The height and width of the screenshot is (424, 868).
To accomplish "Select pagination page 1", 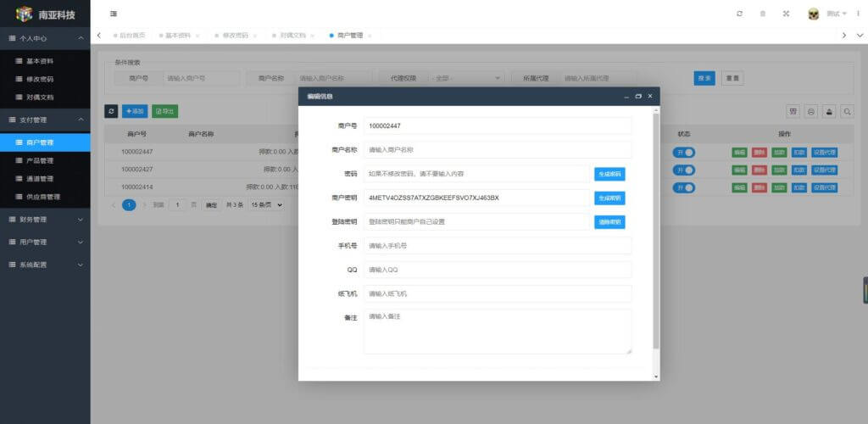I will click(129, 205).
